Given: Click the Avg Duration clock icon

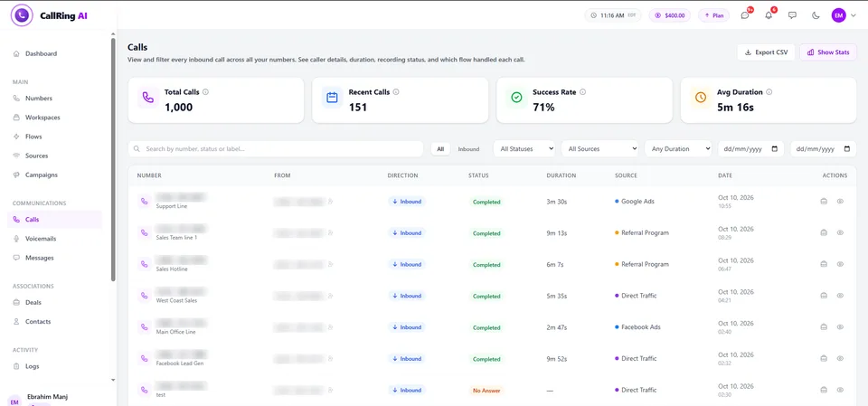Looking at the screenshot, I should [701, 98].
